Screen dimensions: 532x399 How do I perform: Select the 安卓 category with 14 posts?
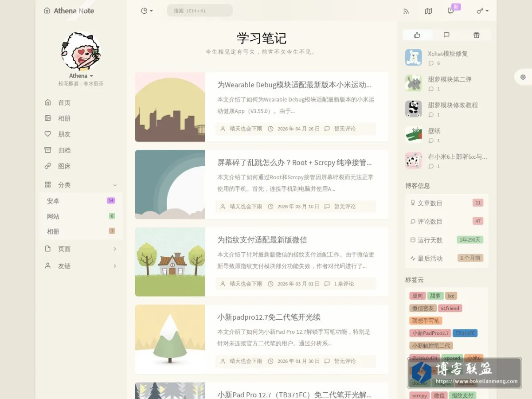click(81, 201)
